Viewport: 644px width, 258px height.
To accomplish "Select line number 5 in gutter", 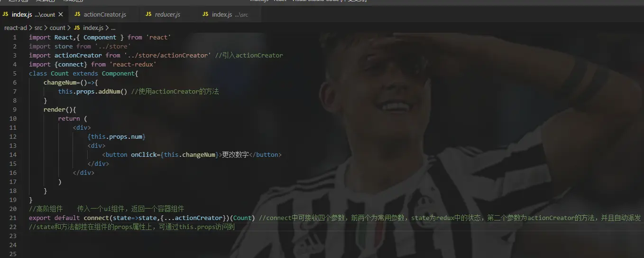I will [x=15, y=74].
